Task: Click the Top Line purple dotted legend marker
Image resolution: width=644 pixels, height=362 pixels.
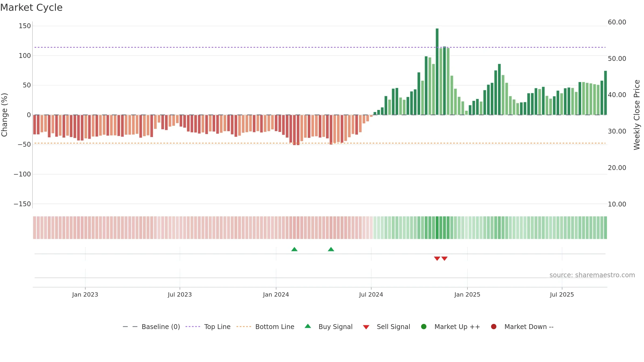Action: [193, 327]
